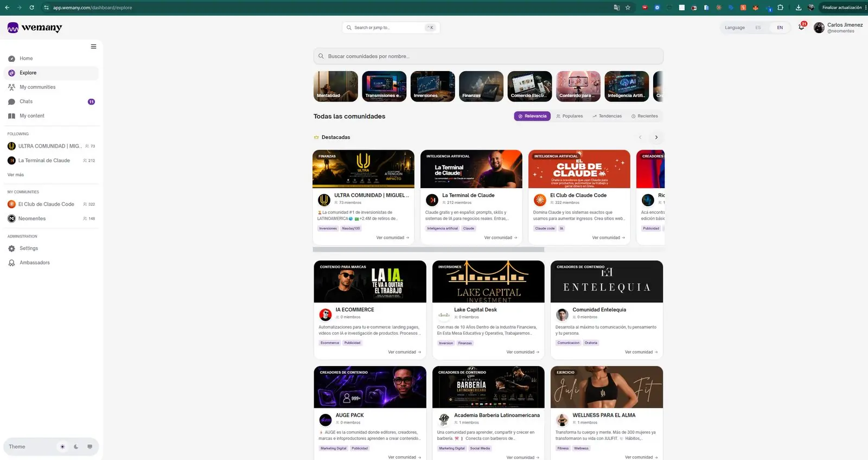
Task: Select Mentalidad category thumbnail
Action: click(336, 86)
